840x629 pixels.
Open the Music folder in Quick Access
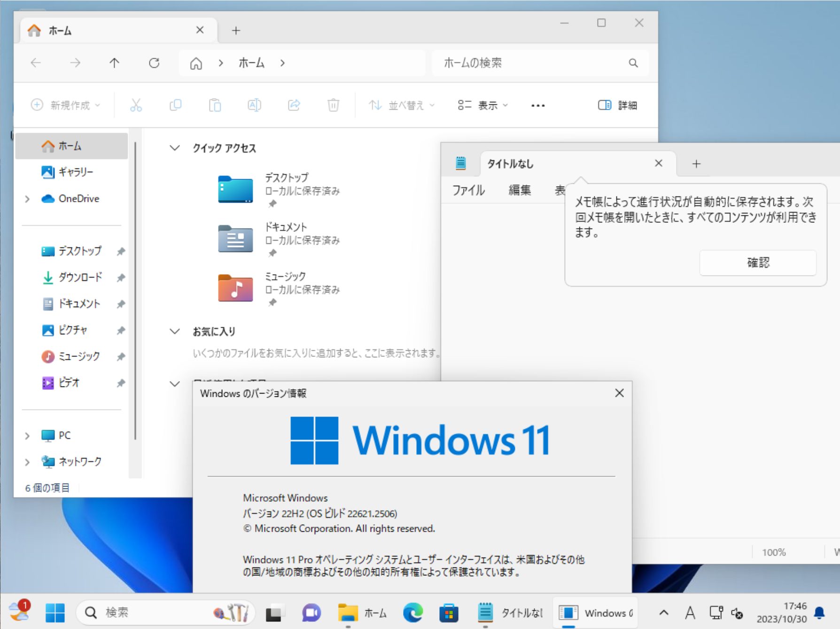[235, 288]
